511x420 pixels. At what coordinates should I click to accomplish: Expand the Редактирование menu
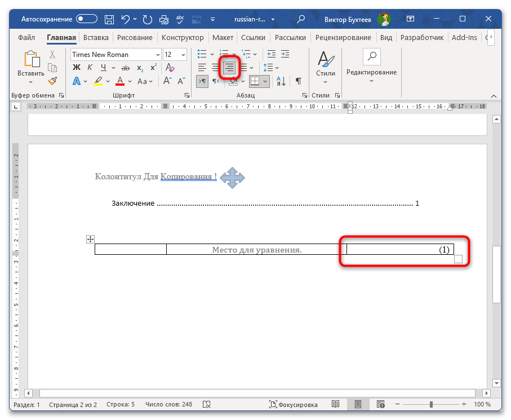click(371, 66)
